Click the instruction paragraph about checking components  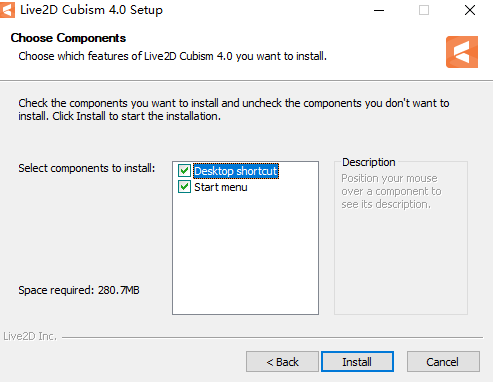tap(234, 110)
